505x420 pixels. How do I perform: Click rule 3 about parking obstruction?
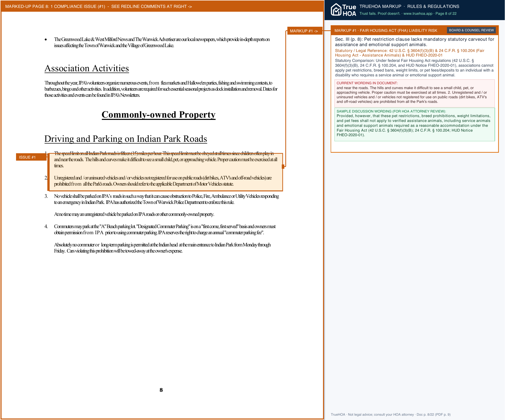[166, 199]
